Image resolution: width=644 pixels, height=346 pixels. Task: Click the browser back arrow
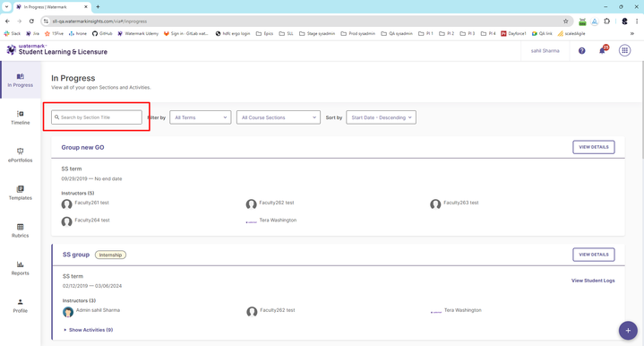pyautogui.click(x=7, y=21)
